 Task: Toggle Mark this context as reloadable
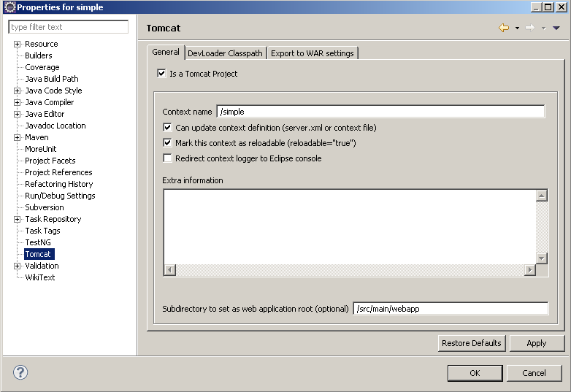[167, 142]
